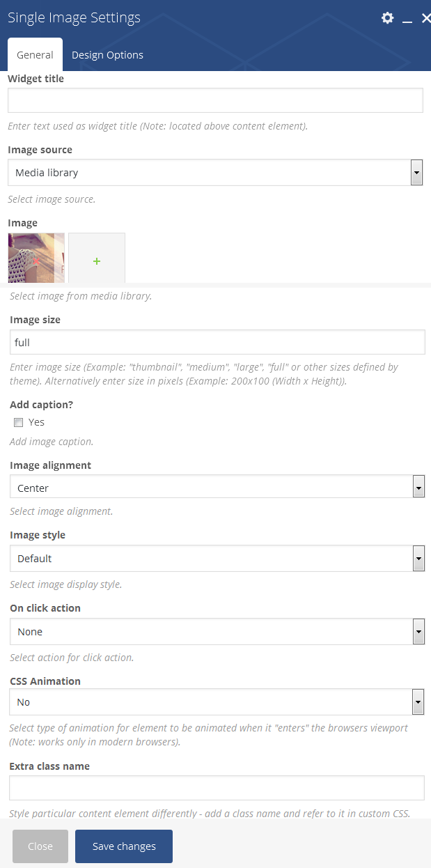Enable the Add caption Yes checkbox
The image size is (431, 868).
pos(19,422)
